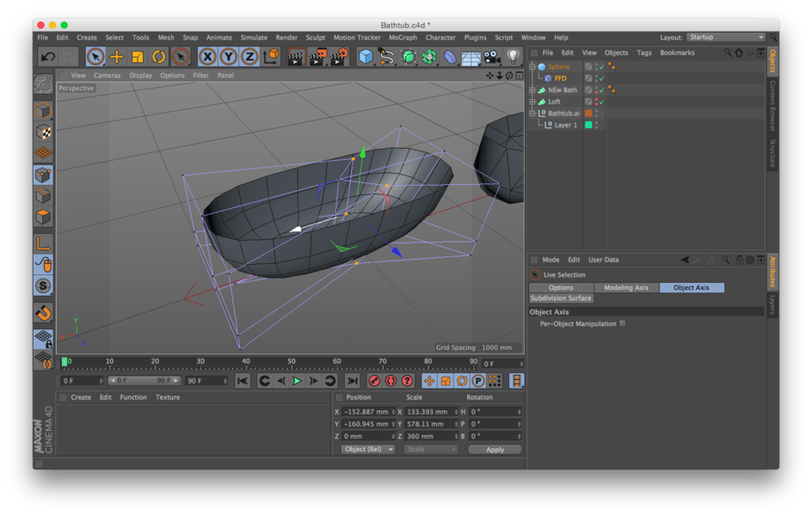The image size is (812, 516).
Task: Open the Subdivision Surface tab
Action: (561, 298)
